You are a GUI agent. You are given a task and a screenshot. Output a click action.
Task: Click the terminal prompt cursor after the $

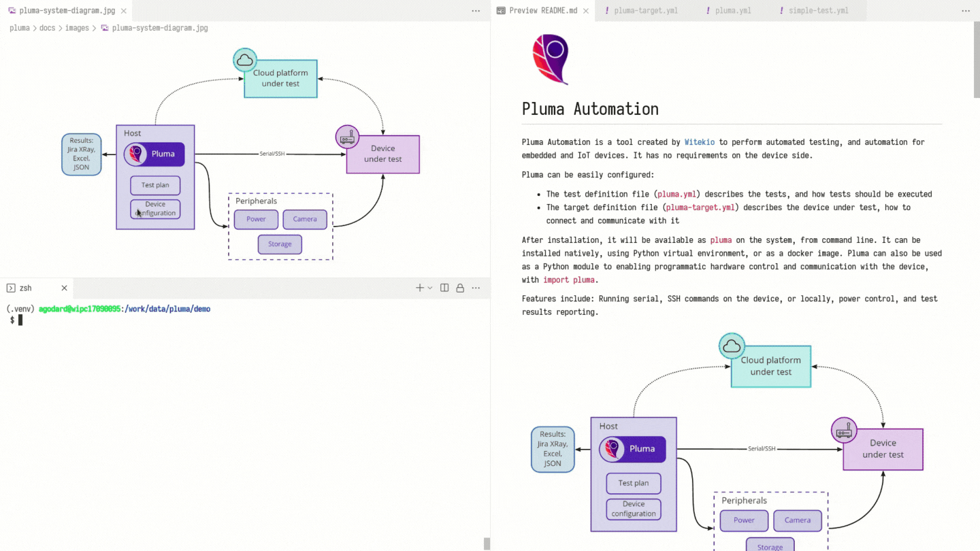[x=20, y=320]
